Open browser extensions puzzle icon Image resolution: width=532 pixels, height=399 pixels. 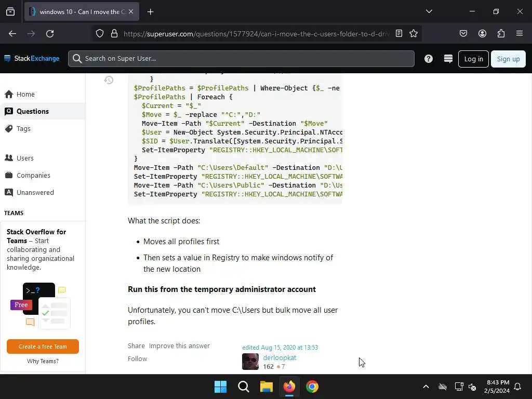point(501,33)
